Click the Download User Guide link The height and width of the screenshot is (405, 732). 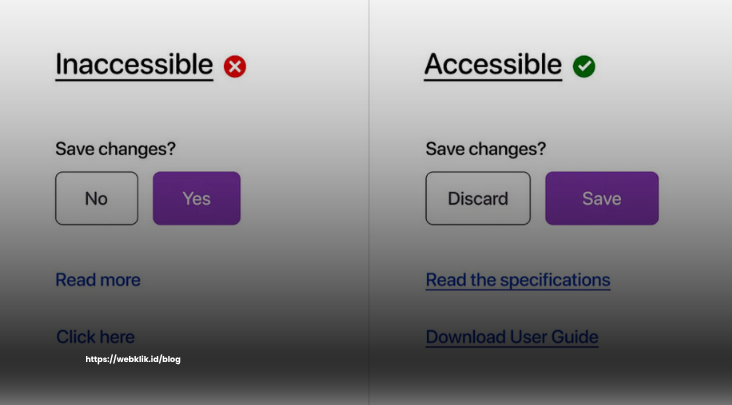point(512,337)
